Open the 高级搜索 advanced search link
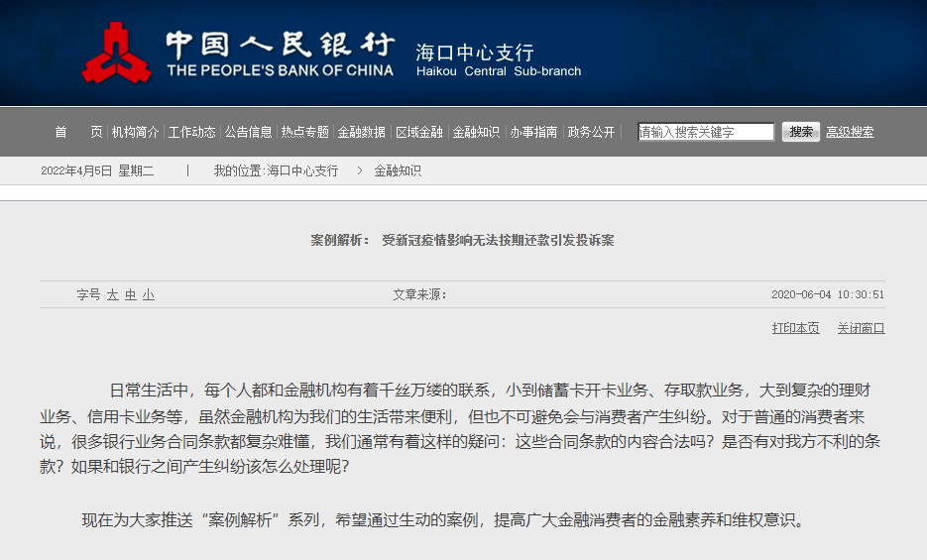This screenshot has height=560, width=927. point(850,132)
